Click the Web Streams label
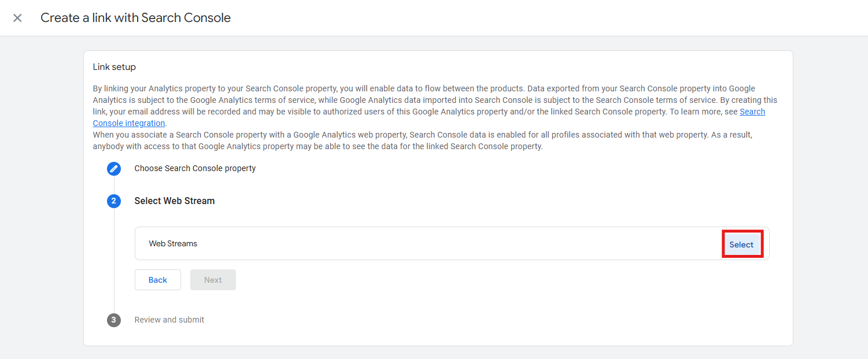868x359 pixels. (173, 243)
